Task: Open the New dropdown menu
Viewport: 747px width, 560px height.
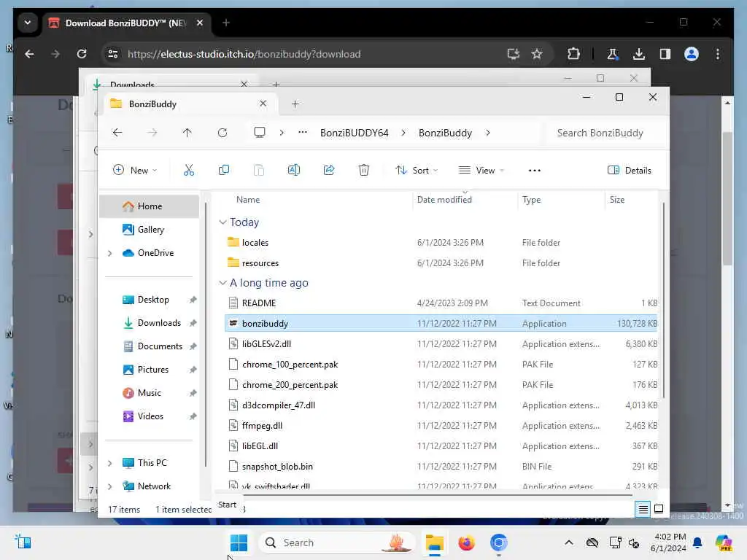Action: [x=134, y=170]
